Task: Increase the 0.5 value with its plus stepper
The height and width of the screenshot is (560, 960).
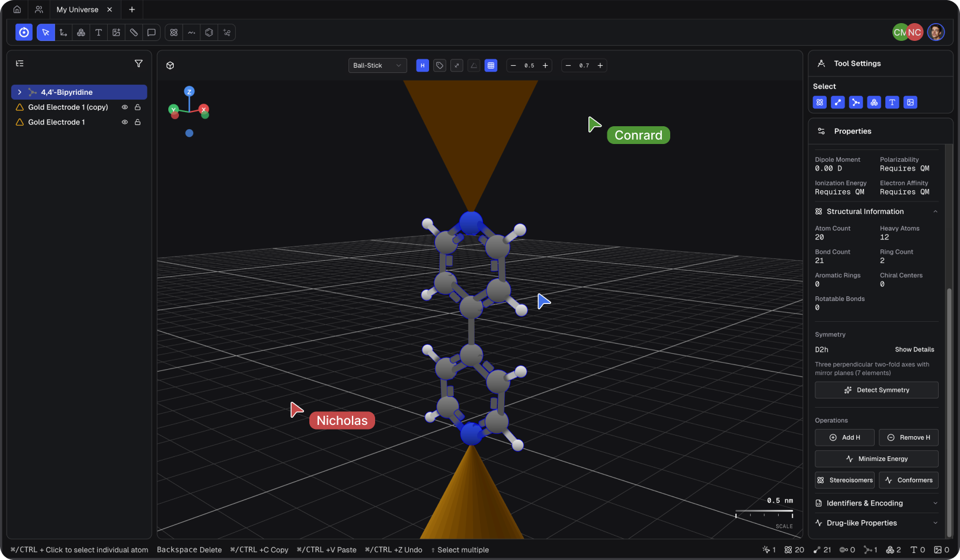Action: pyautogui.click(x=545, y=65)
